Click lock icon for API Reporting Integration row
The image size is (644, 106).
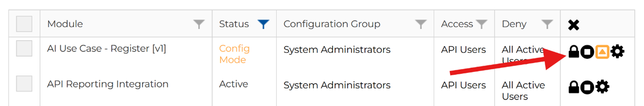coord(574,87)
